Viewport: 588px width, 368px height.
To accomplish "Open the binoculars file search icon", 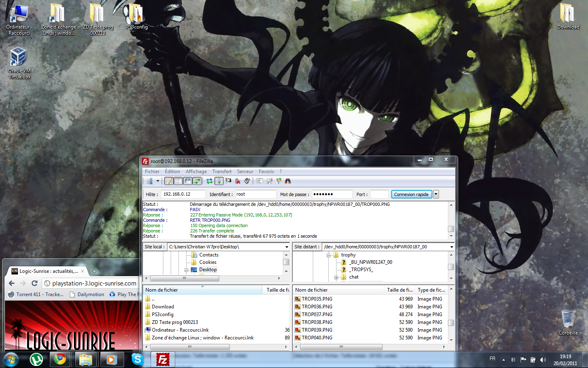I will pyautogui.click(x=288, y=181).
